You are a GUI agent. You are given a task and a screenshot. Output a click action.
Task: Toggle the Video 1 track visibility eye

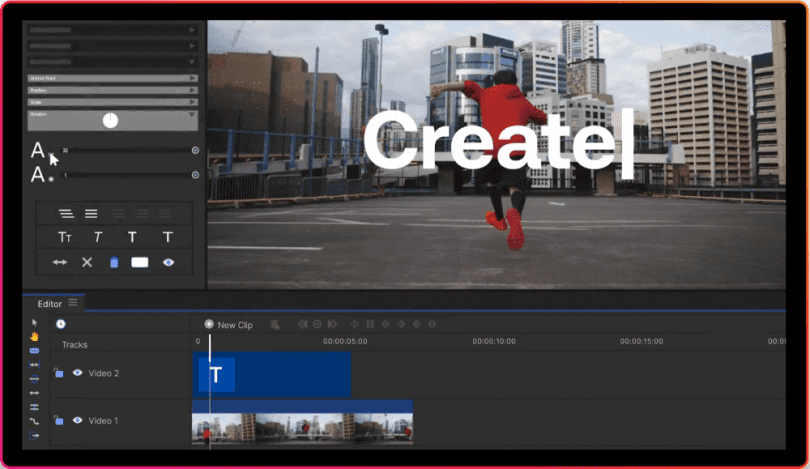[77, 420]
